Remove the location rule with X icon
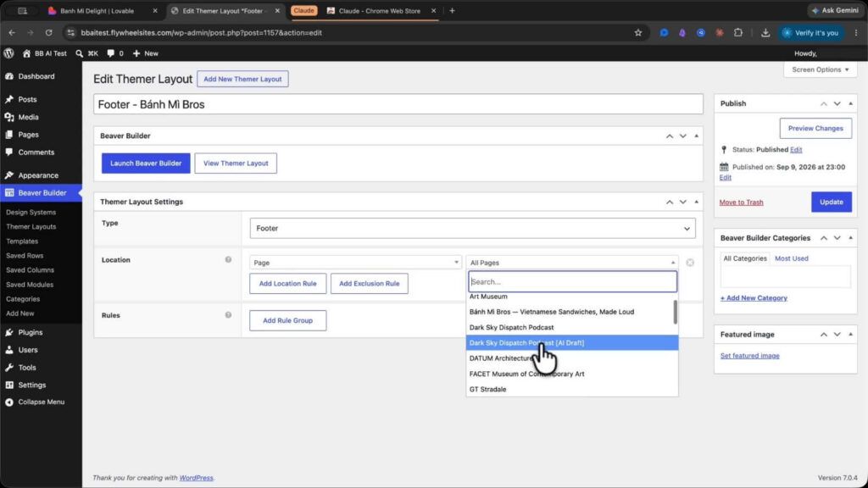Image resolution: width=868 pixels, height=488 pixels. 690,263
